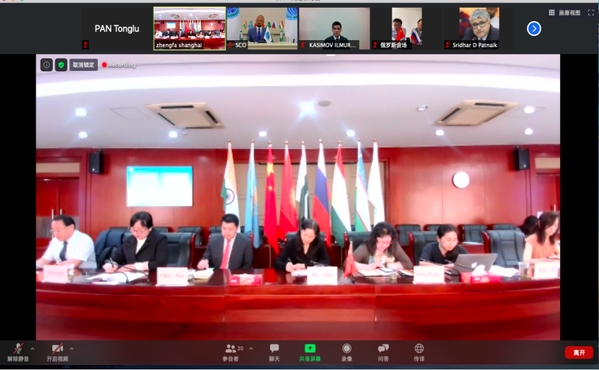599x370 pixels.
Task: Expand video options arrow beside camera
Action: (72, 348)
